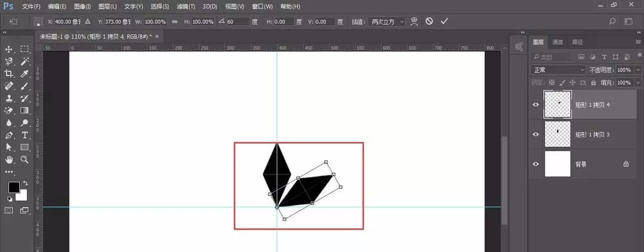Select the Clone Stamp tool
The height and width of the screenshot is (252, 644).
point(8,98)
